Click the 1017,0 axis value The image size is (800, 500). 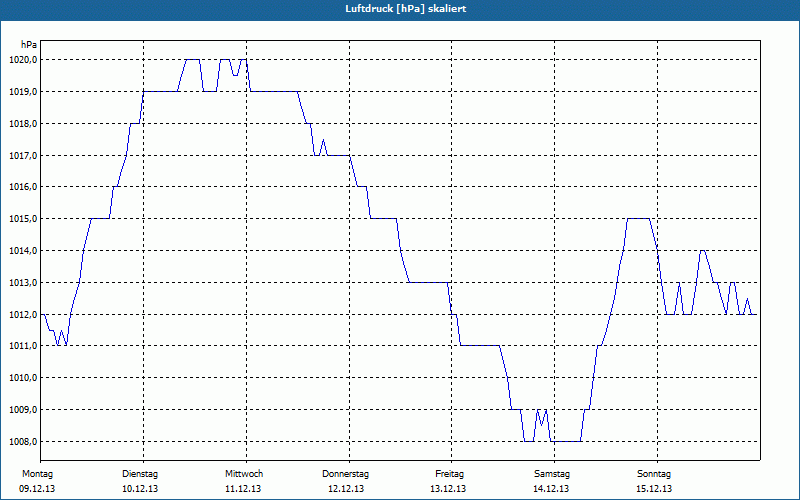[x=23, y=156]
